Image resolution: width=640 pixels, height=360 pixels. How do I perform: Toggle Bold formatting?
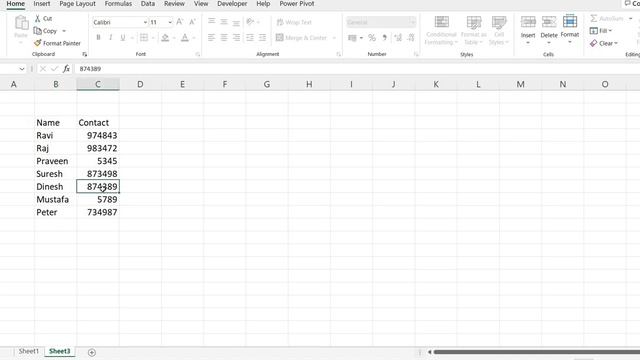tap(98, 38)
